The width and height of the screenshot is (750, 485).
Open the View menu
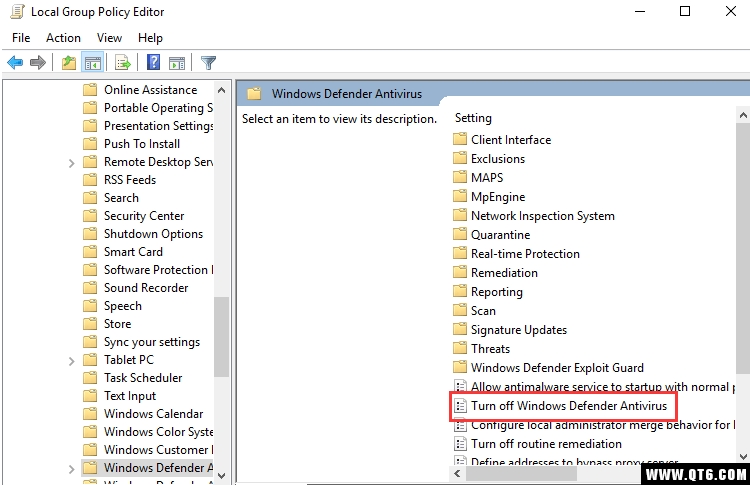[109, 38]
